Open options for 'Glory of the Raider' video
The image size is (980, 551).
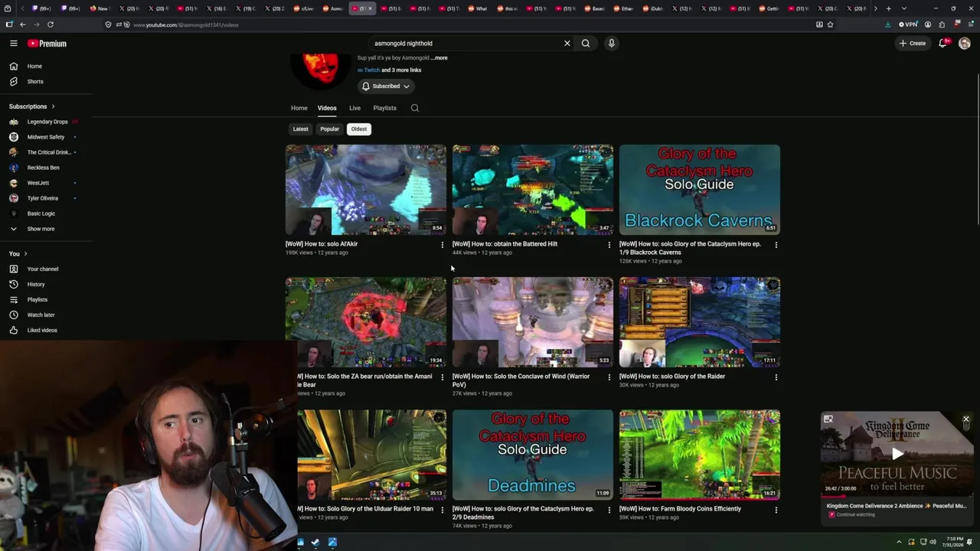point(776,377)
